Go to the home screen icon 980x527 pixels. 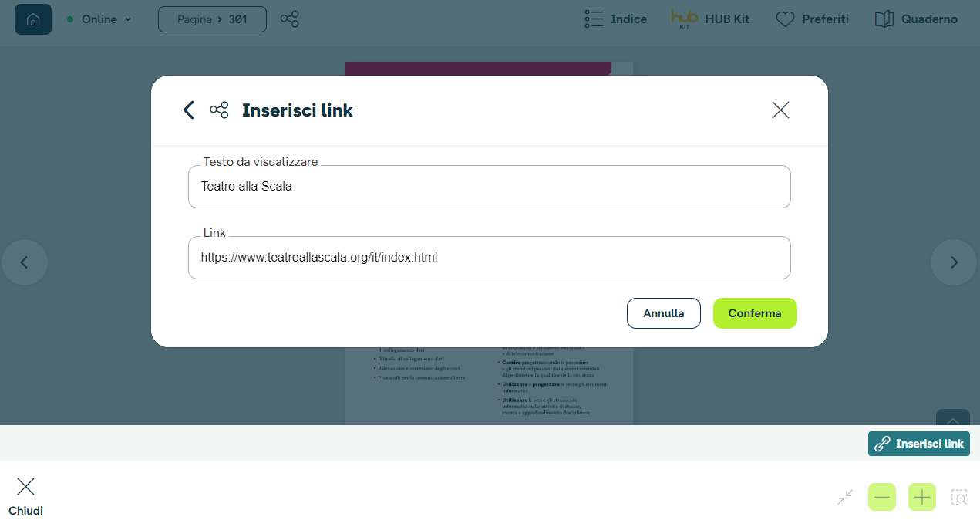click(33, 19)
